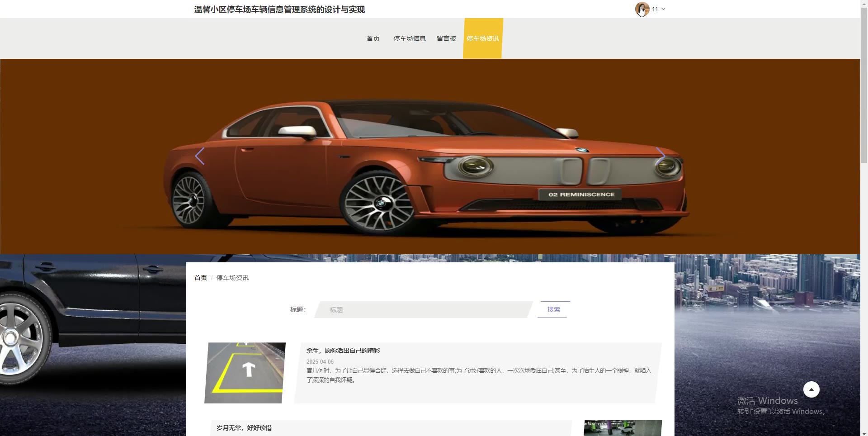Open the 留言板 navigation tab

446,38
